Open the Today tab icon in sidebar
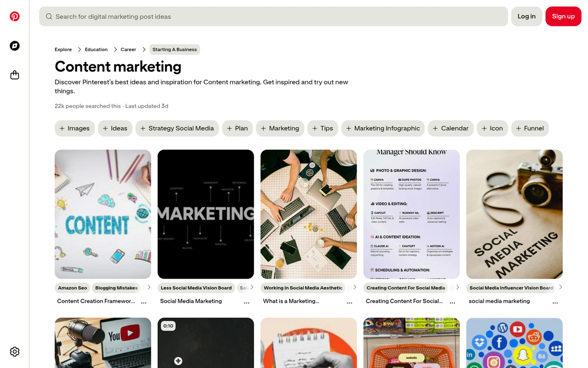This screenshot has width=588, height=368. [x=14, y=46]
